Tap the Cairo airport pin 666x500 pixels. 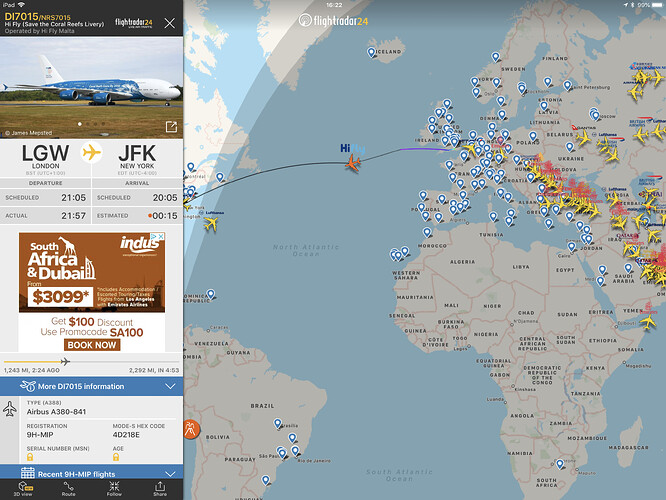coord(572,246)
